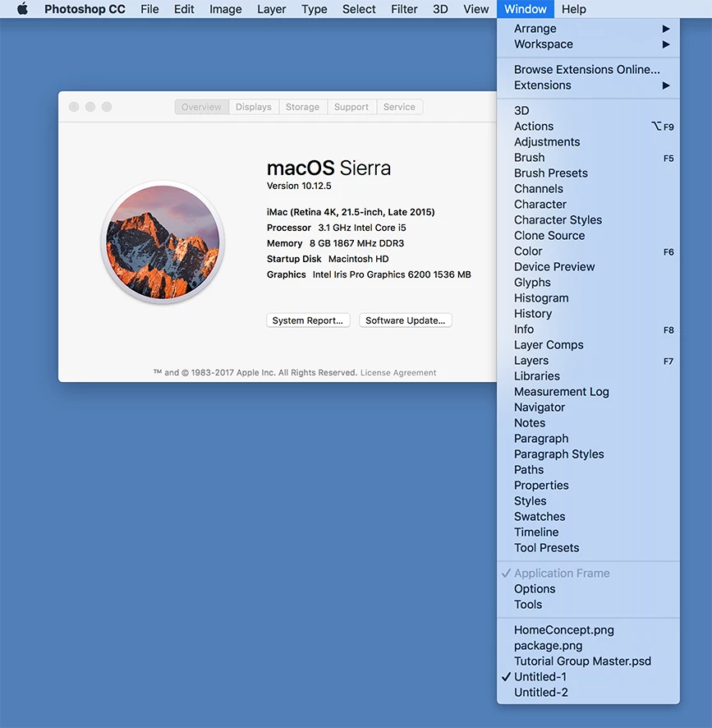Image resolution: width=712 pixels, height=728 pixels.
Task: Show the Layers panel
Action: coord(588,360)
